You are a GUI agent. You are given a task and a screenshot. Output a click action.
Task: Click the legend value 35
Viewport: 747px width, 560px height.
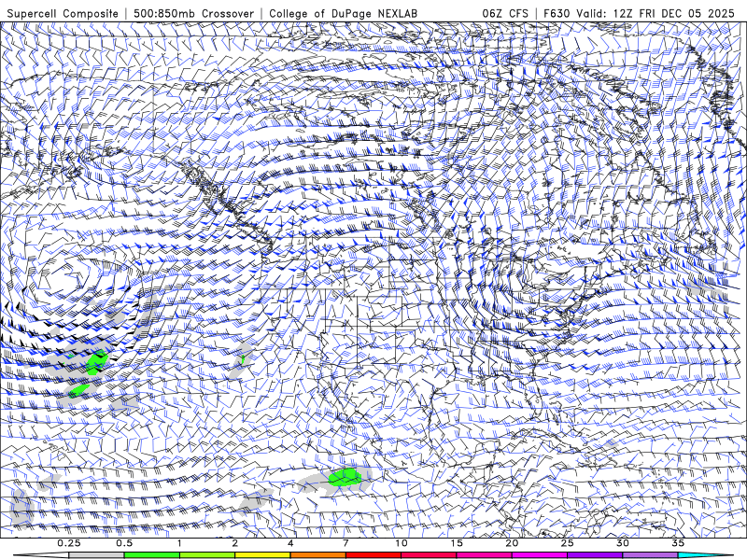pos(678,543)
